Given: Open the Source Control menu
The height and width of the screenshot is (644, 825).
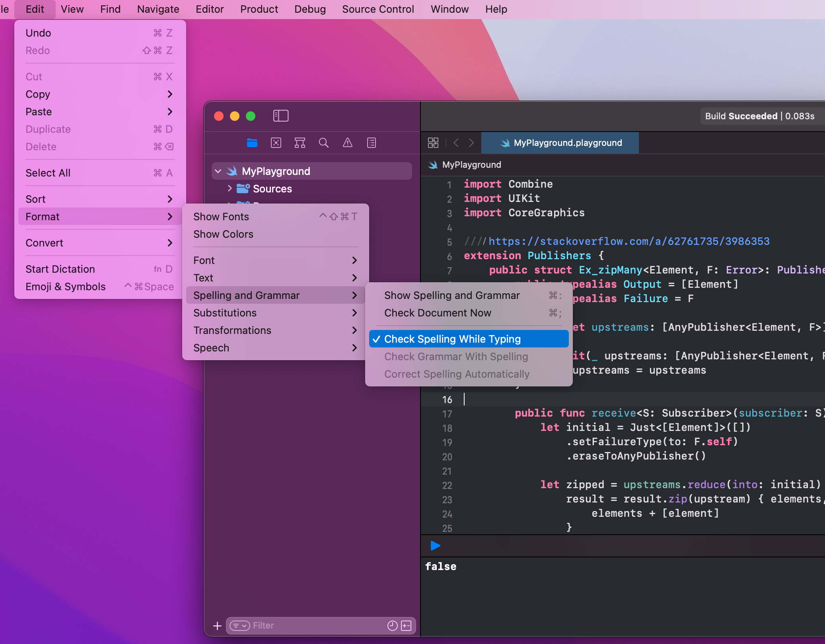Looking at the screenshot, I should coord(378,9).
